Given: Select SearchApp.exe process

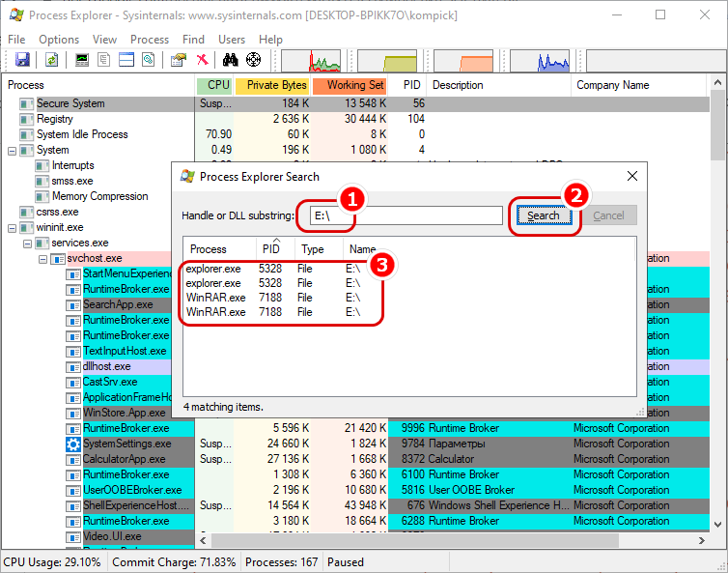Looking at the screenshot, I should [x=118, y=304].
